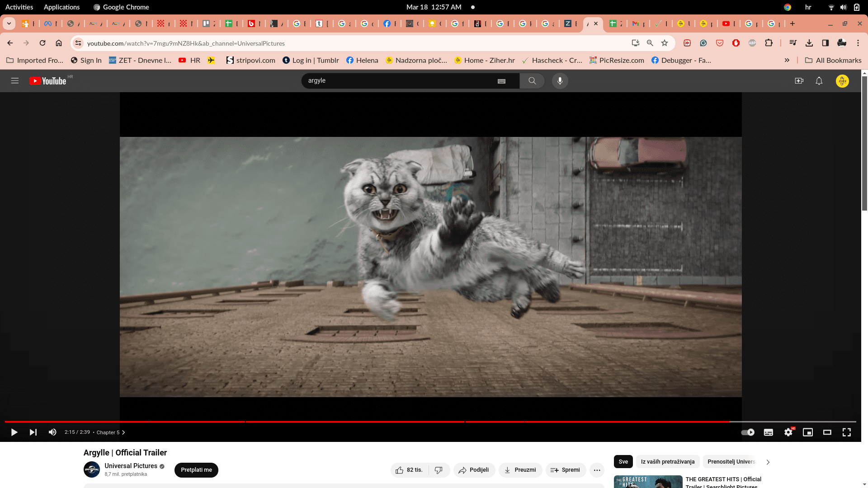Reload the YouTube page
The height and width of the screenshot is (488, 868).
(x=42, y=43)
